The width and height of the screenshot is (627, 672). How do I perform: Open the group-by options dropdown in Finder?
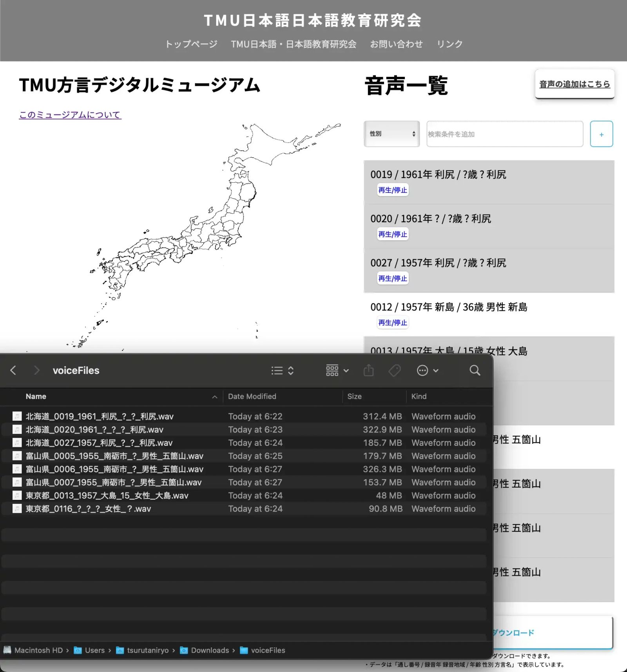point(337,371)
